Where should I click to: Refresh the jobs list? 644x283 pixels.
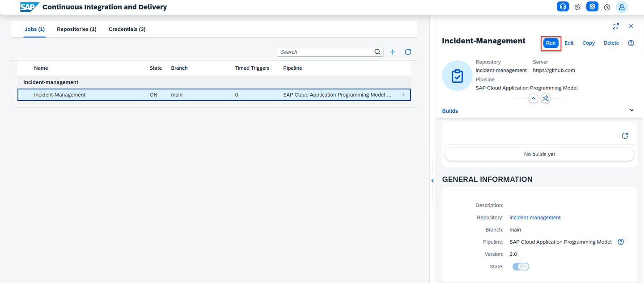point(408,52)
